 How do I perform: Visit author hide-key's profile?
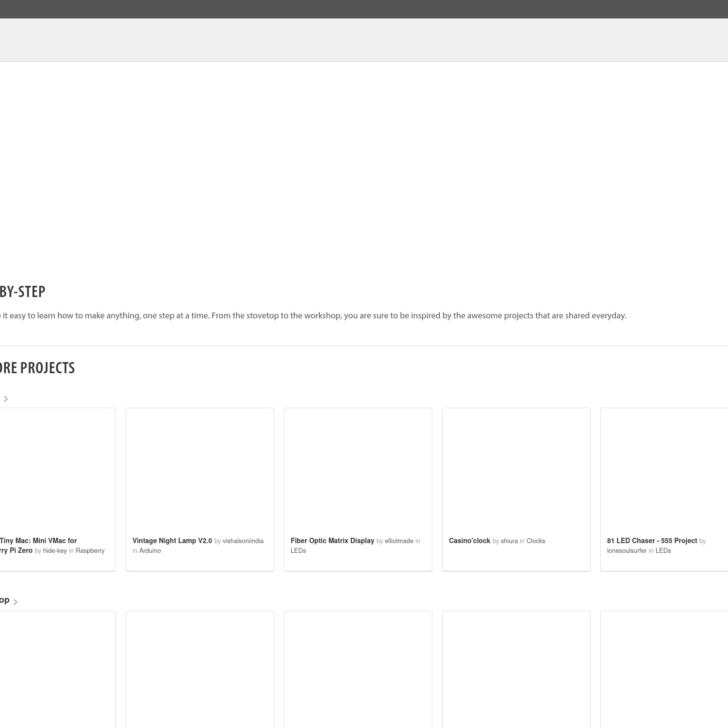[x=55, y=551]
